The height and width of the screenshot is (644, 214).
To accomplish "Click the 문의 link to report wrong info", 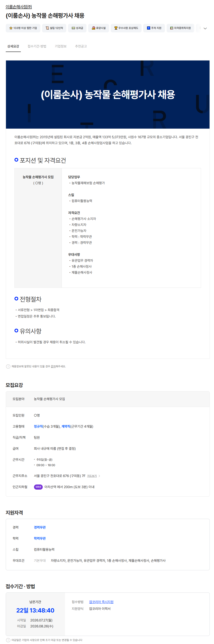I will coord(53,366).
